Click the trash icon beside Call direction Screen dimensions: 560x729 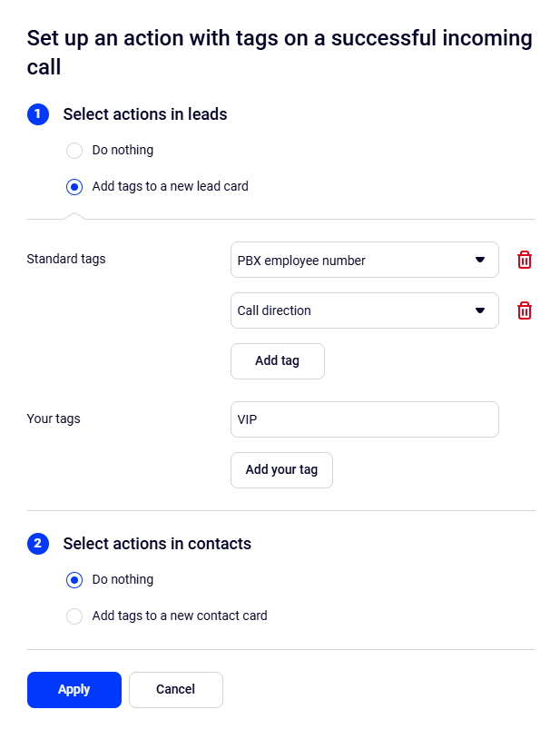pos(524,310)
